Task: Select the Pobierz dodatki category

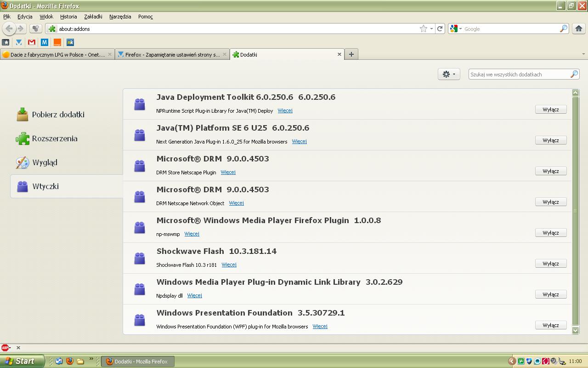Action: click(67, 115)
